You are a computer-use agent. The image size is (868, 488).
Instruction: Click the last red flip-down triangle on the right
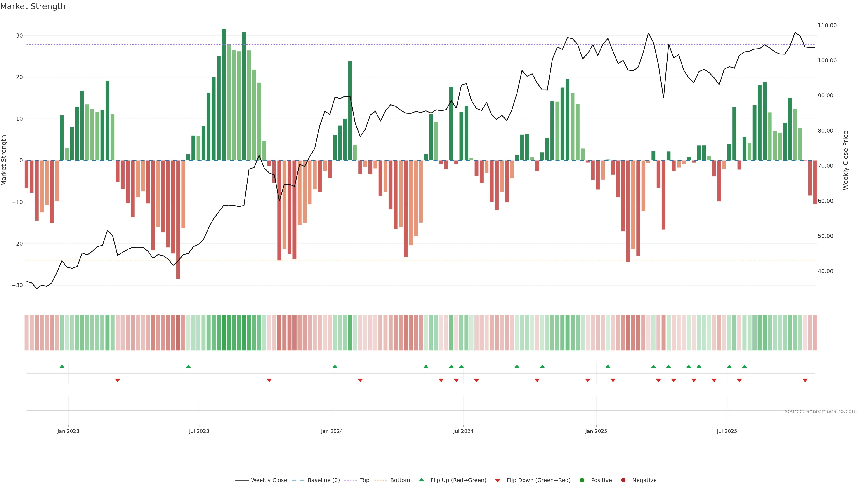[805, 380]
